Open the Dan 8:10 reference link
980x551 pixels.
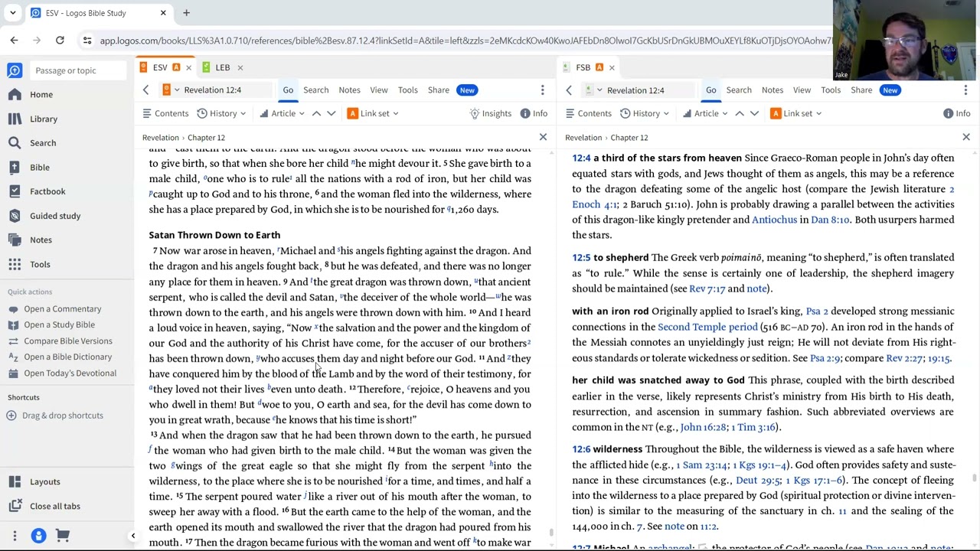(x=830, y=220)
